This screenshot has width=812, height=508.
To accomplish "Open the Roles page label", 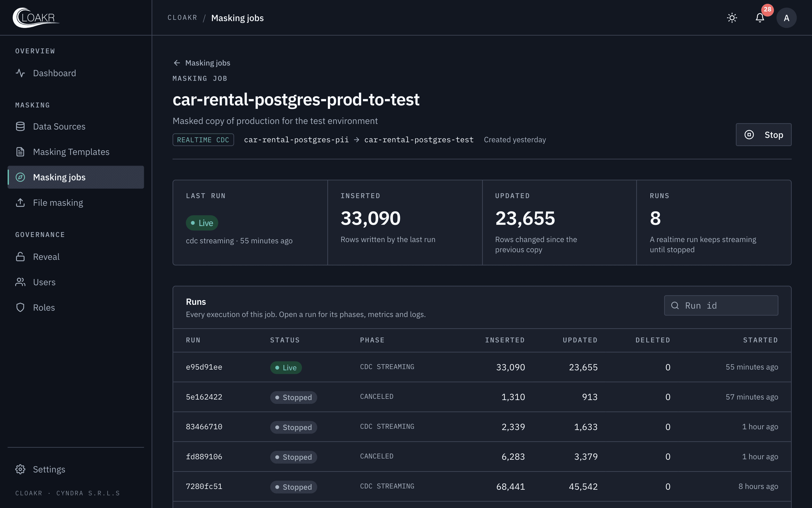I will pos(44,307).
